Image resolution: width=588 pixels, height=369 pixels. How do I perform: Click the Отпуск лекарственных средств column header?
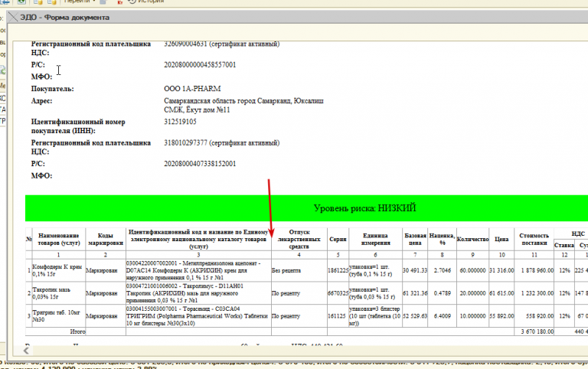(x=299, y=240)
